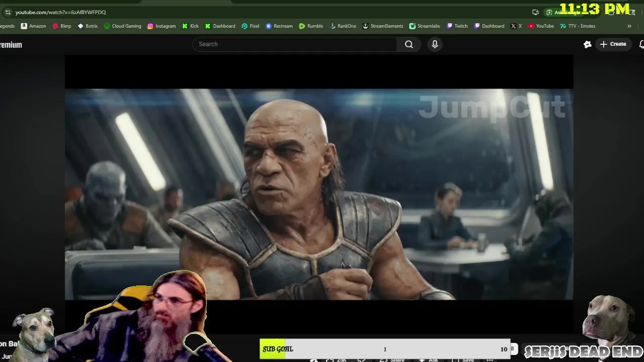Screen dimensions: 644x362
Task: Expand the bookmarks overflow chevron
Action: pos(629,26)
